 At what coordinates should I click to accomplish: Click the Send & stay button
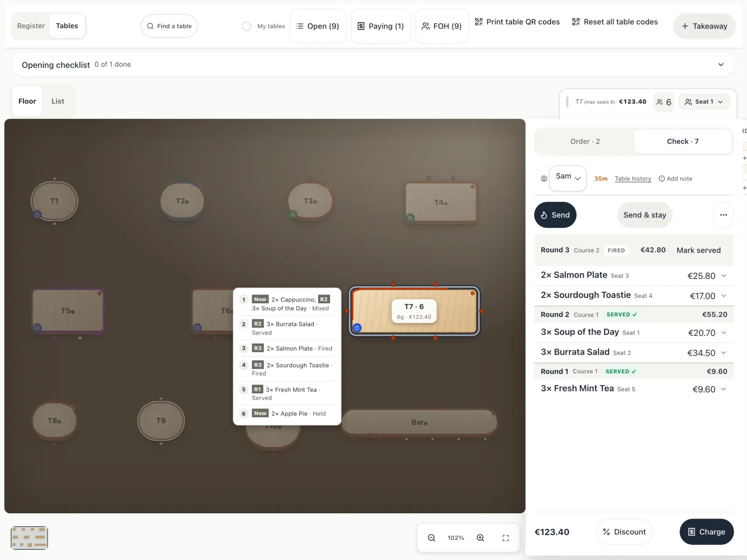click(x=645, y=215)
